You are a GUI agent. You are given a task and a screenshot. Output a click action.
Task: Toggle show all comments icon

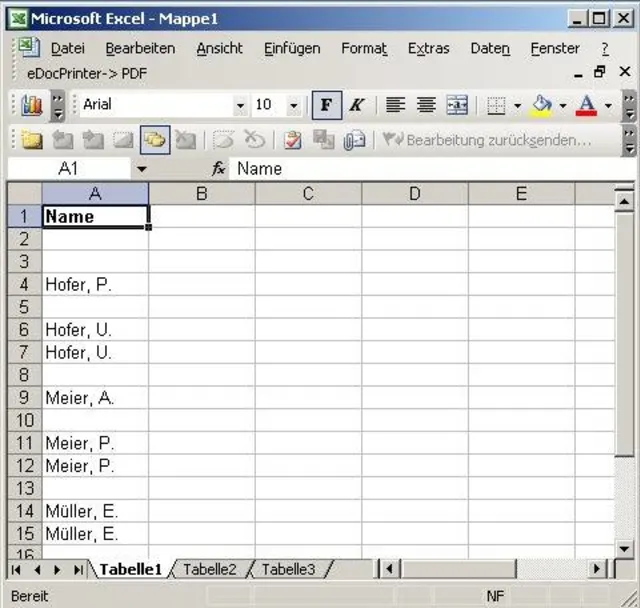tap(155, 140)
